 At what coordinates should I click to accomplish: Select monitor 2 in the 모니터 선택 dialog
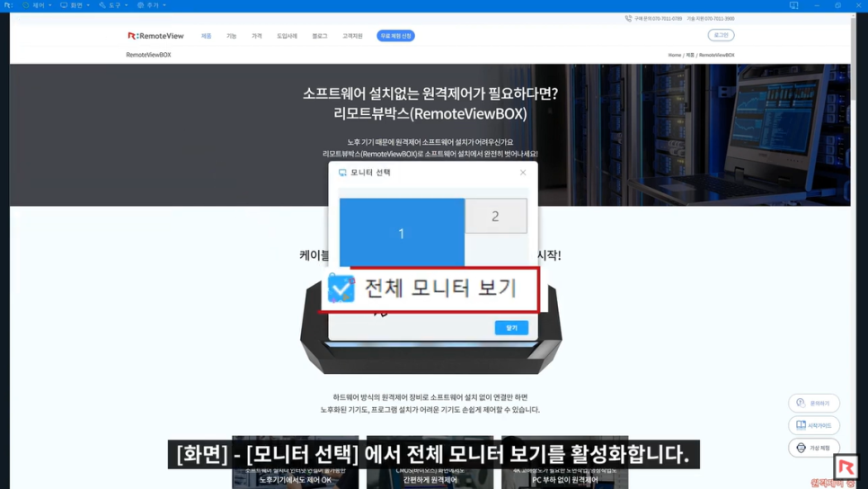[x=495, y=216]
